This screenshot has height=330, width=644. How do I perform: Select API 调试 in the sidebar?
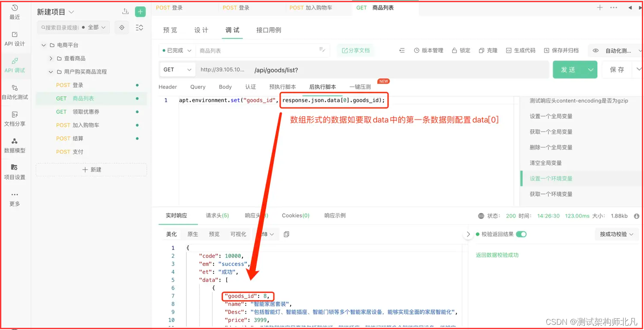15,65
